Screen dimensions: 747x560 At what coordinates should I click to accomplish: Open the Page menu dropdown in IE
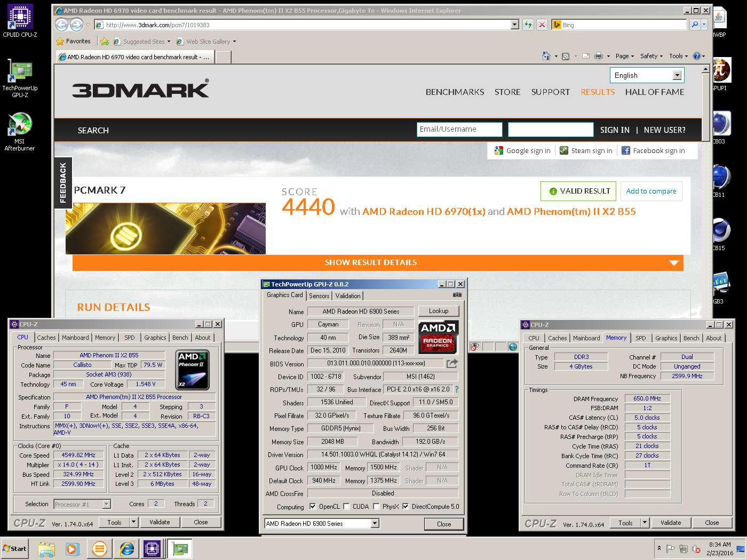tap(625, 56)
